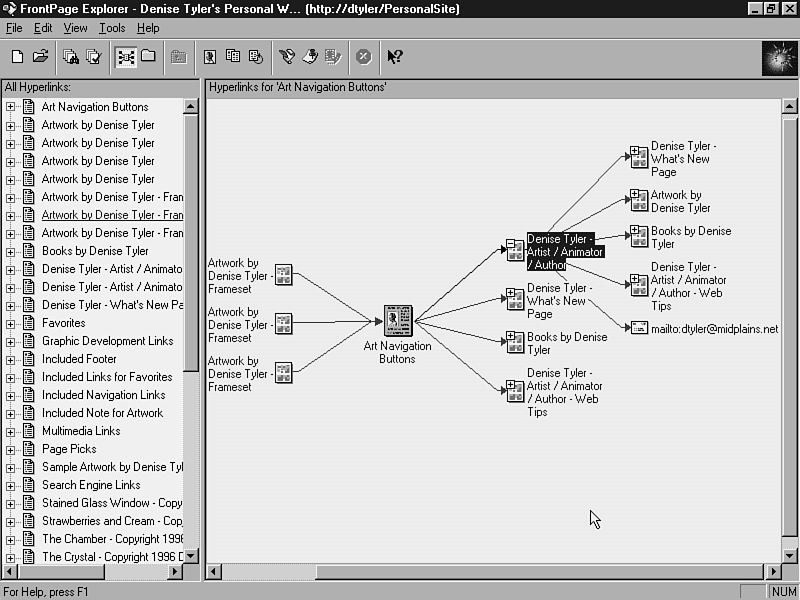This screenshot has height=600, width=800.
Task: Run Cross File Spelling check icon
Action: coord(93,57)
